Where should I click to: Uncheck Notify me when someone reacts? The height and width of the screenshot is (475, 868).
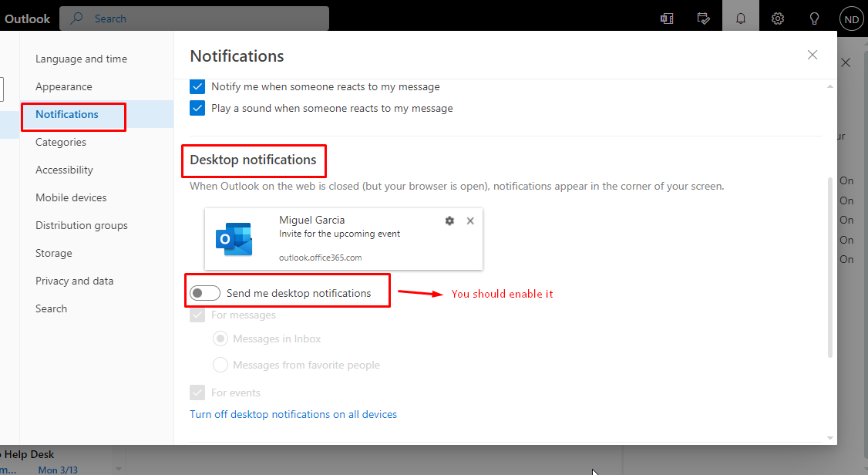tap(197, 86)
